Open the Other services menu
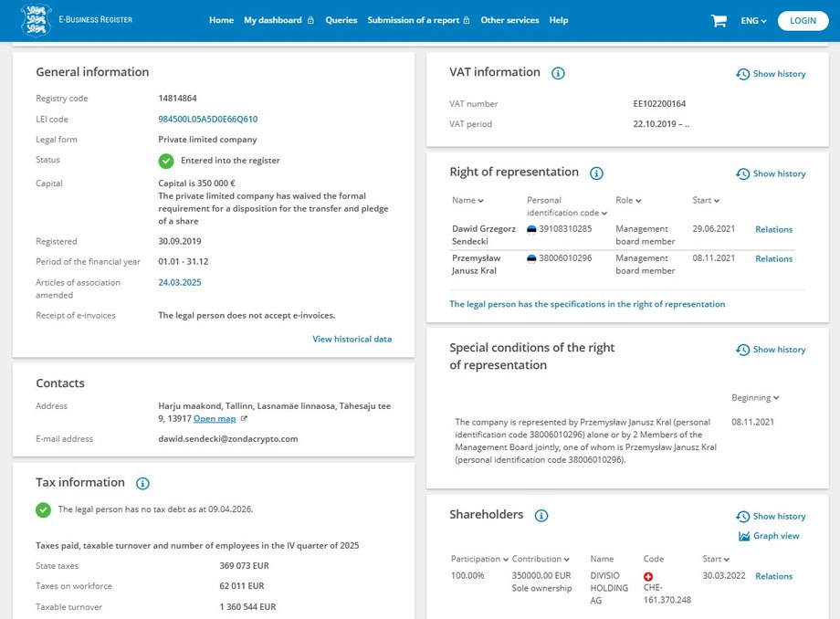 (x=509, y=20)
